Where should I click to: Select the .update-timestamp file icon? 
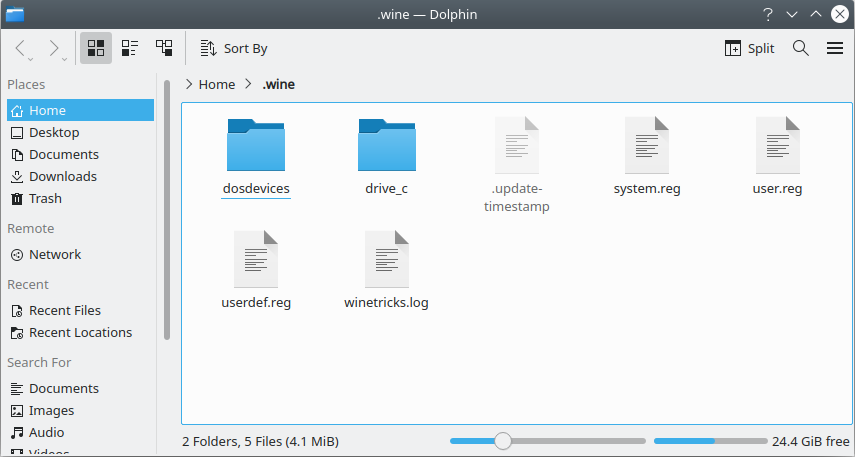click(x=517, y=145)
